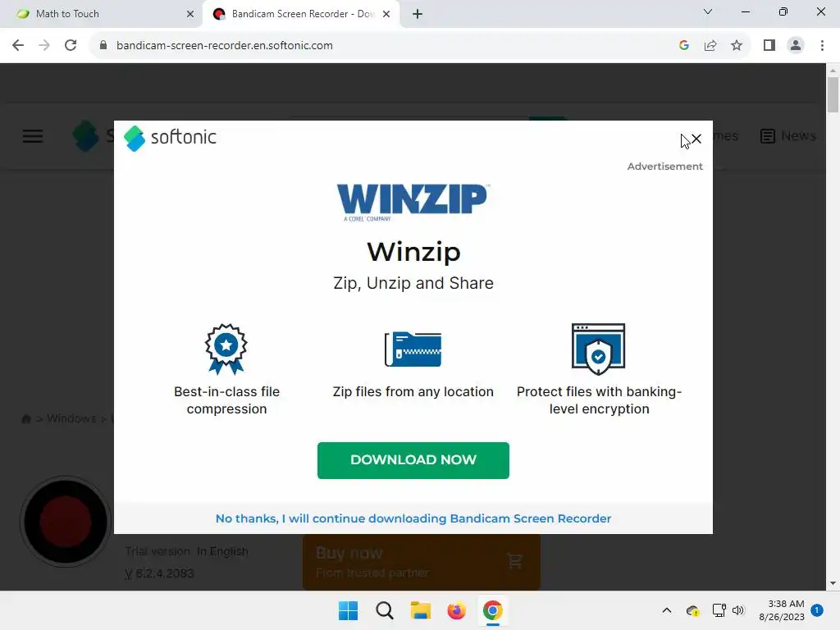
Task: Click the green DOWNLOAD NOW button
Action: 413,460
